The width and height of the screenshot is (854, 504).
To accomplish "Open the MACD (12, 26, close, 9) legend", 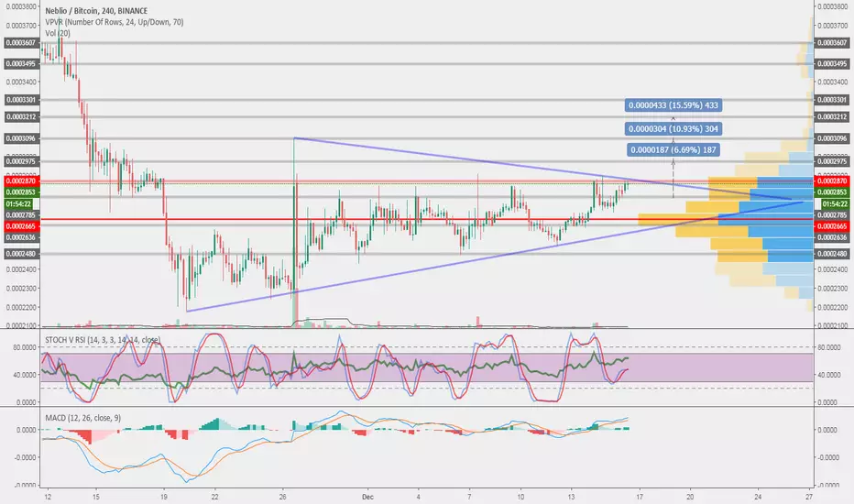I will 82,418.
